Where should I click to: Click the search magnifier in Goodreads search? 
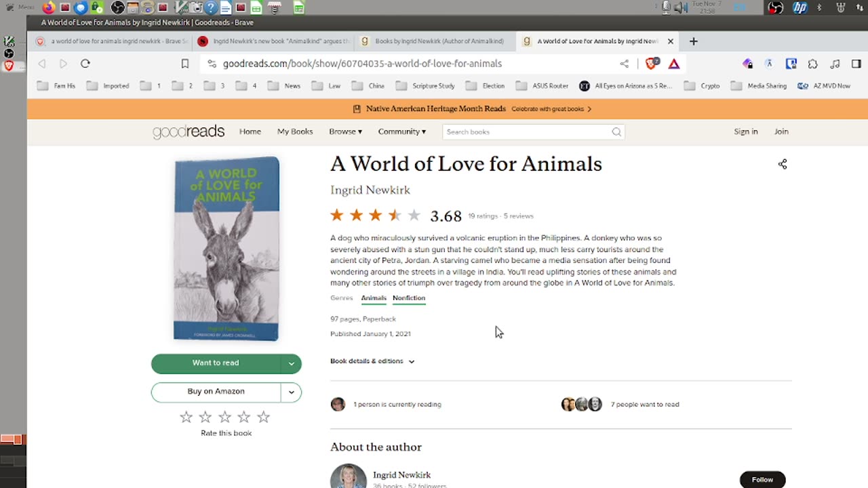coord(616,132)
